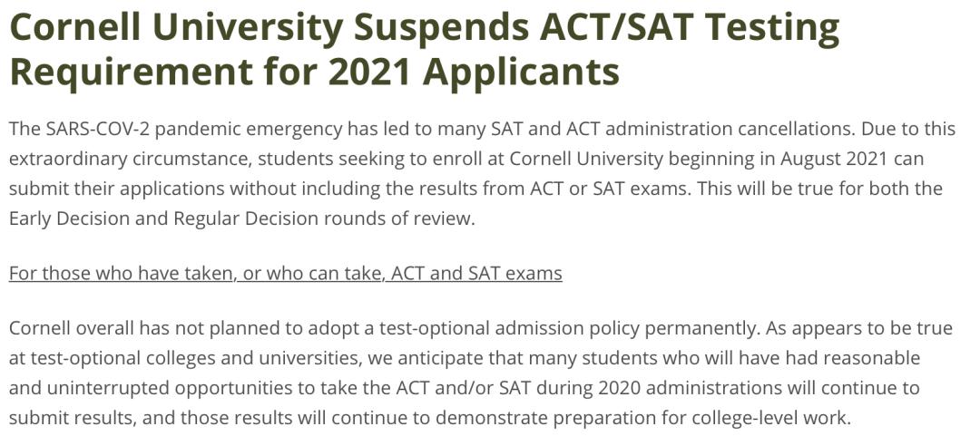This screenshot has width=980, height=446.
Task: Click the phrase "extraordinary circumstance"
Action: tap(130, 159)
